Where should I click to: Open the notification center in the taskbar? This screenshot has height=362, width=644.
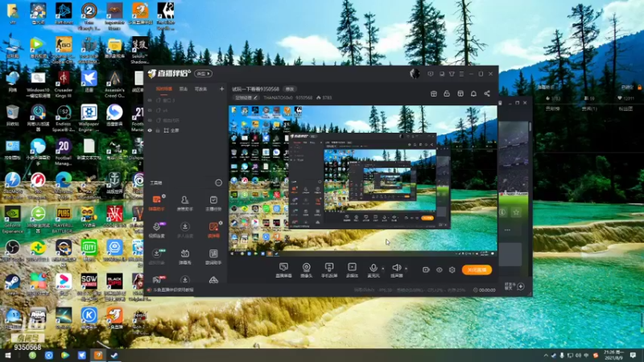click(633, 355)
